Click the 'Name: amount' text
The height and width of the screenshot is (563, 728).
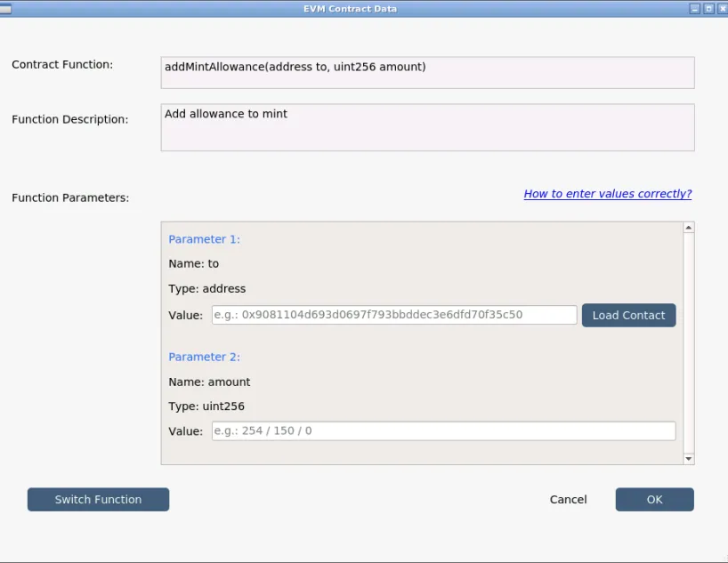click(209, 382)
